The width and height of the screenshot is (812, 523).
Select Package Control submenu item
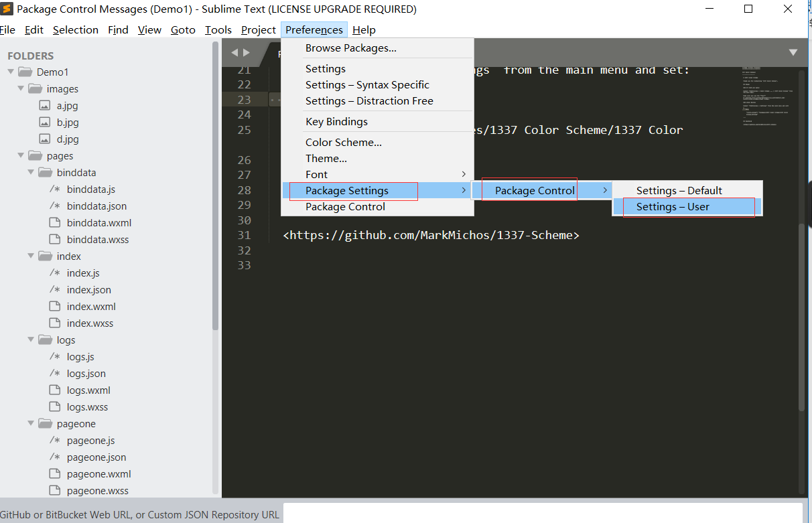click(542, 190)
